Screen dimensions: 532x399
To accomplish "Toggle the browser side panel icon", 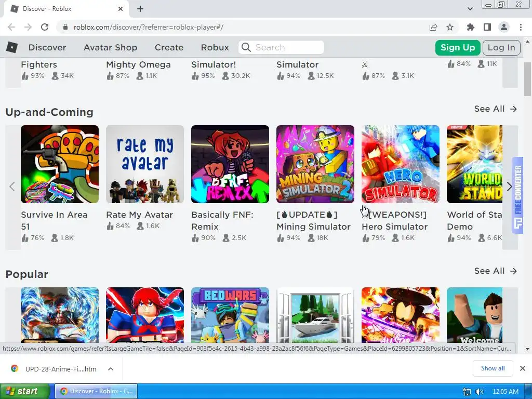I will (487, 27).
